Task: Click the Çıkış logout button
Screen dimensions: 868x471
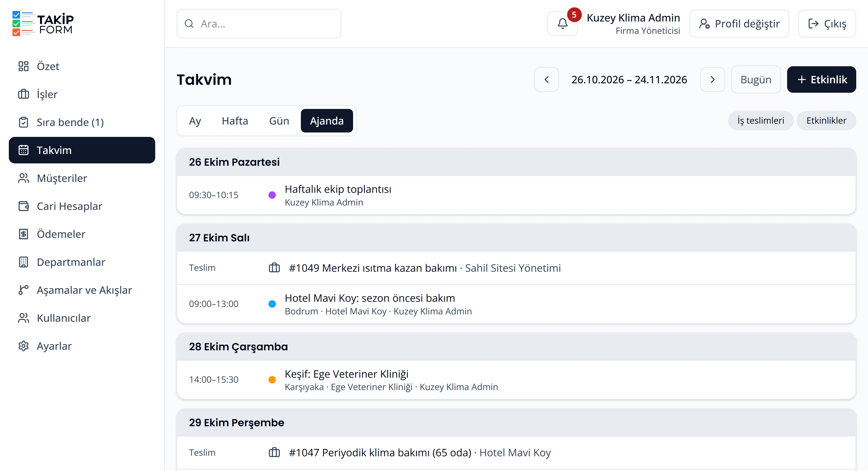Action: pyautogui.click(x=827, y=24)
